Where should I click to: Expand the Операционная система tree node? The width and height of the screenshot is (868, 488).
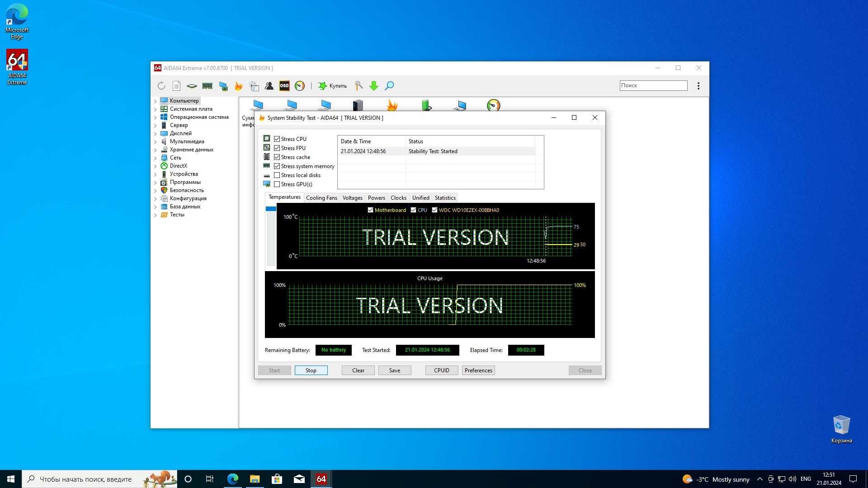point(156,117)
